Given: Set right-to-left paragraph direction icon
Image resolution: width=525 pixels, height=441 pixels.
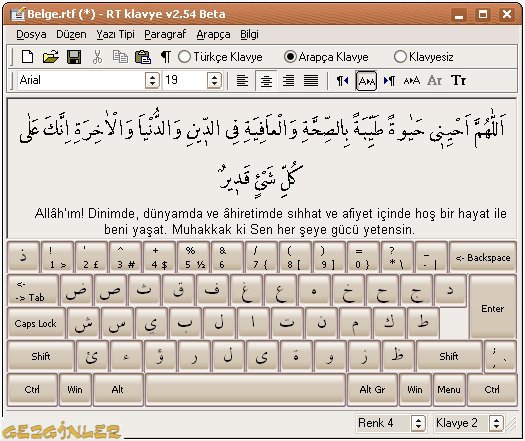Looking at the screenshot, I should pos(343,81).
